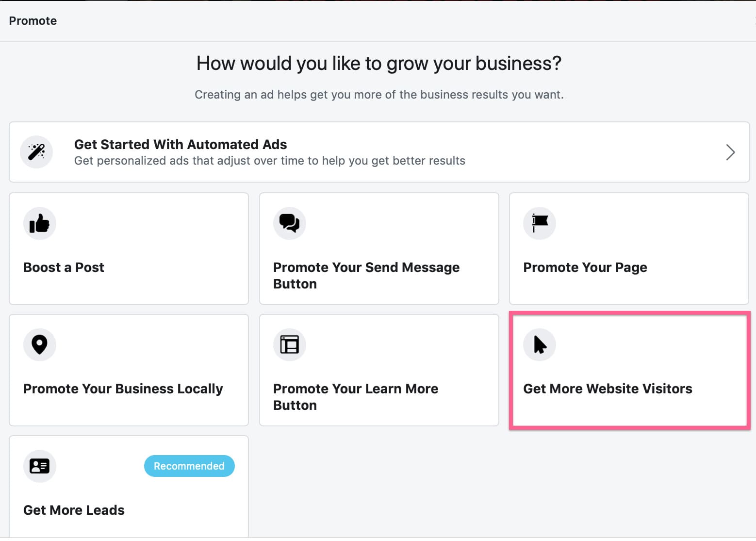
Task: Click the Recommended badge on Get More Leads
Action: [189, 466]
